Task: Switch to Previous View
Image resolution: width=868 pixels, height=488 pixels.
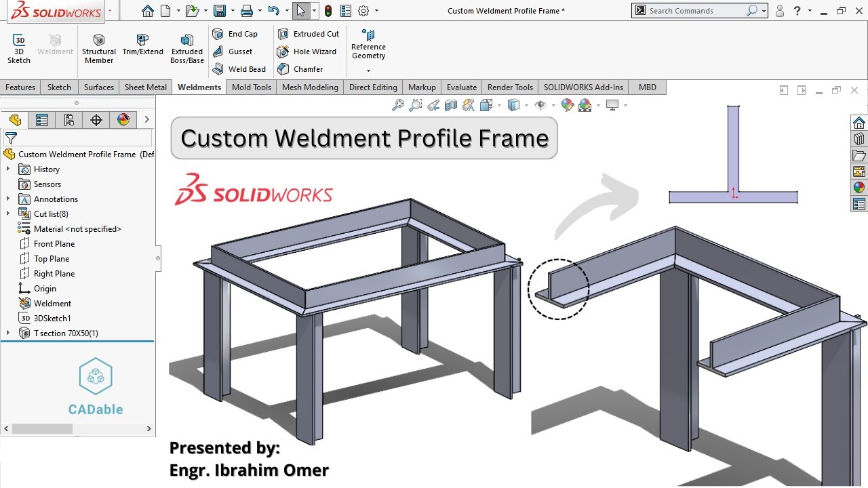Action: click(x=433, y=105)
